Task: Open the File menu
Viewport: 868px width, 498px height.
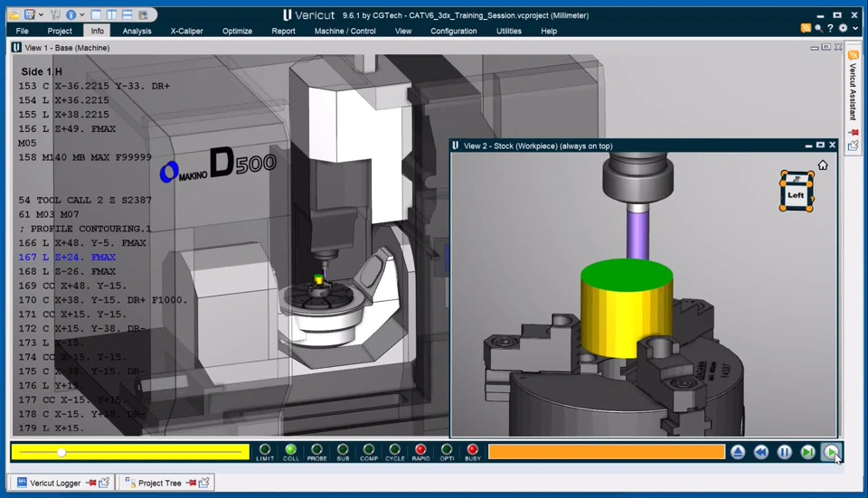Action: pyautogui.click(x=22, y=31)
